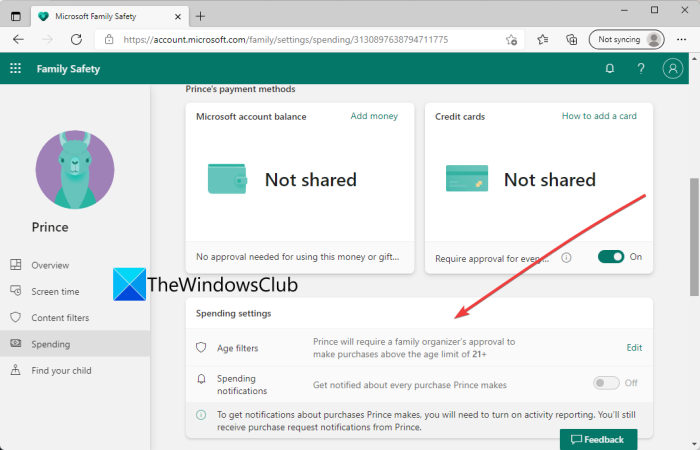This screenshot has height=450, width=700.
Task: Click the Family Safety header title
Action: tap(68, 69)
